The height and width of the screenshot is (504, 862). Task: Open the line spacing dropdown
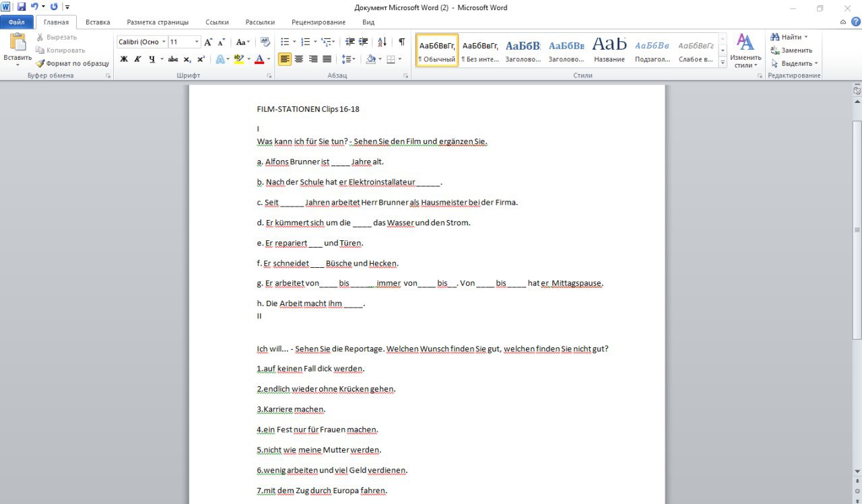[x=348, y=59]
